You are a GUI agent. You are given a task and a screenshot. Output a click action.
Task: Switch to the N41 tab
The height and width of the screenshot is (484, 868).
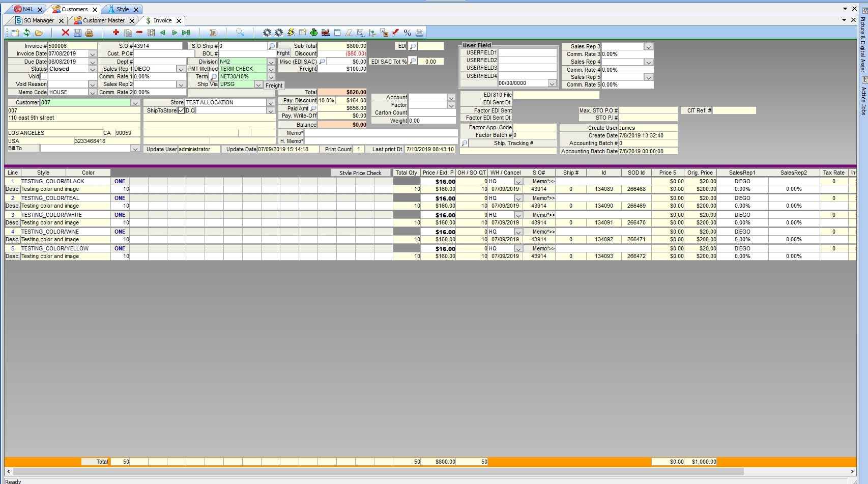[x=27, y=9]
